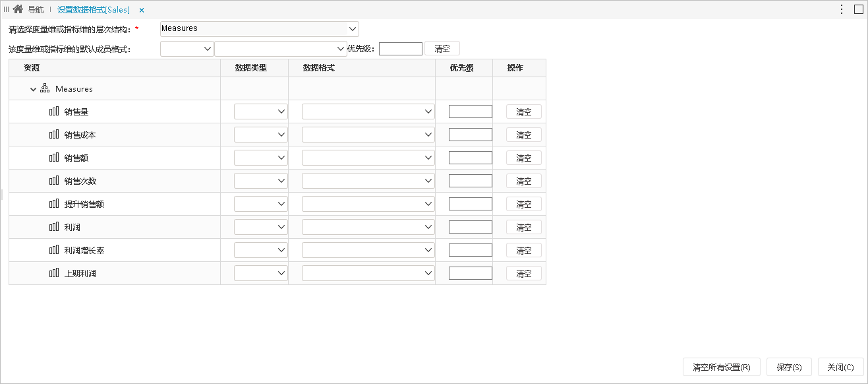Screen dimensions: 868x384
Task: Click the bar chart icon beside 销售量
Action: coord(54,112)
